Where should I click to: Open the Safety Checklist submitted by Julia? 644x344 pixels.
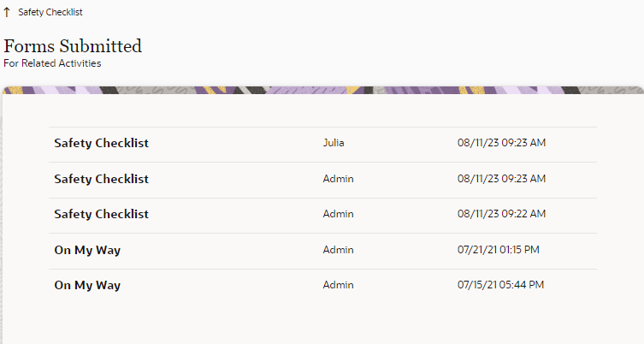click(x=101, y=143)
